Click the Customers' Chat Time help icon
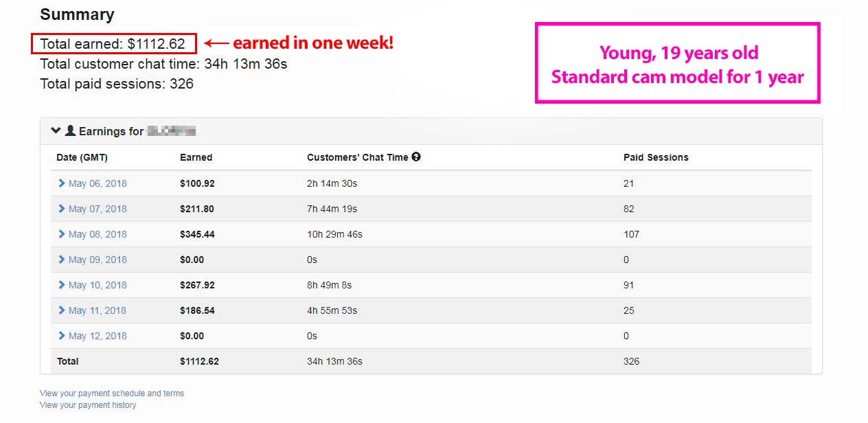Image resolution: width=868 pixels, height=423 pixels. [416, 157]
